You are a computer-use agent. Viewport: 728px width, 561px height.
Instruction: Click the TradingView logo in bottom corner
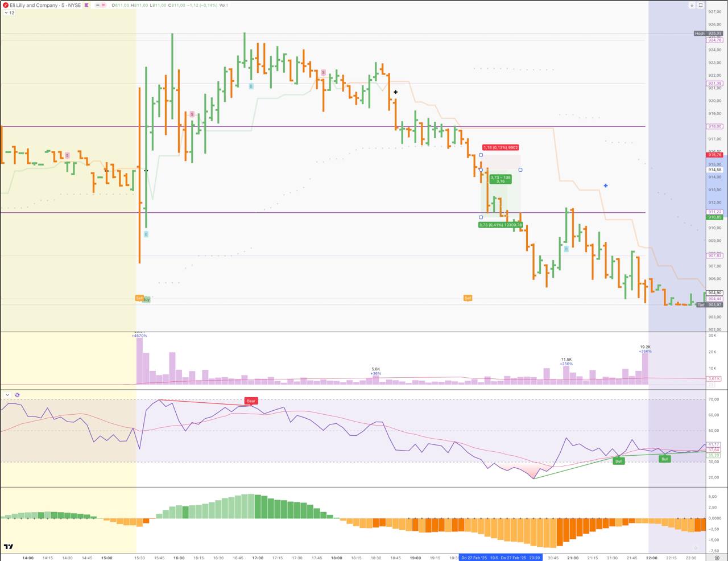tap(8, 547)
